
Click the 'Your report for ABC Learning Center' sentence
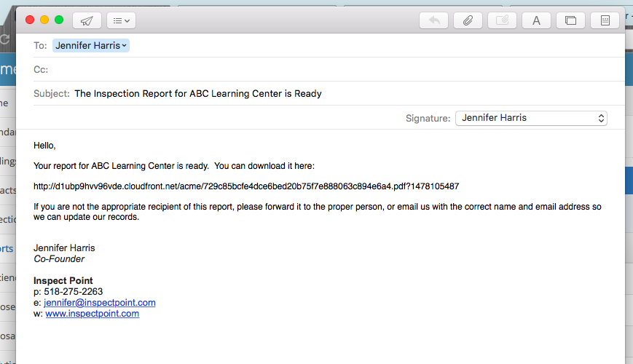pos(174,166)
